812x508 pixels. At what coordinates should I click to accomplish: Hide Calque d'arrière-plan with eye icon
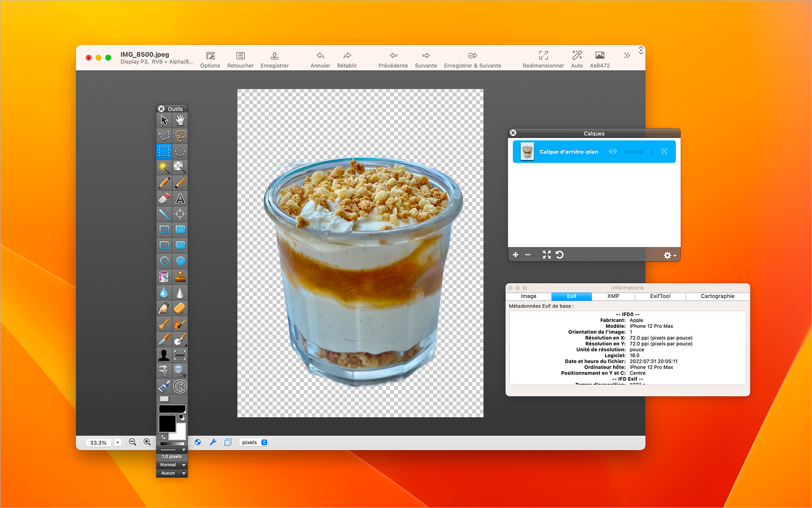coord(612,151)
